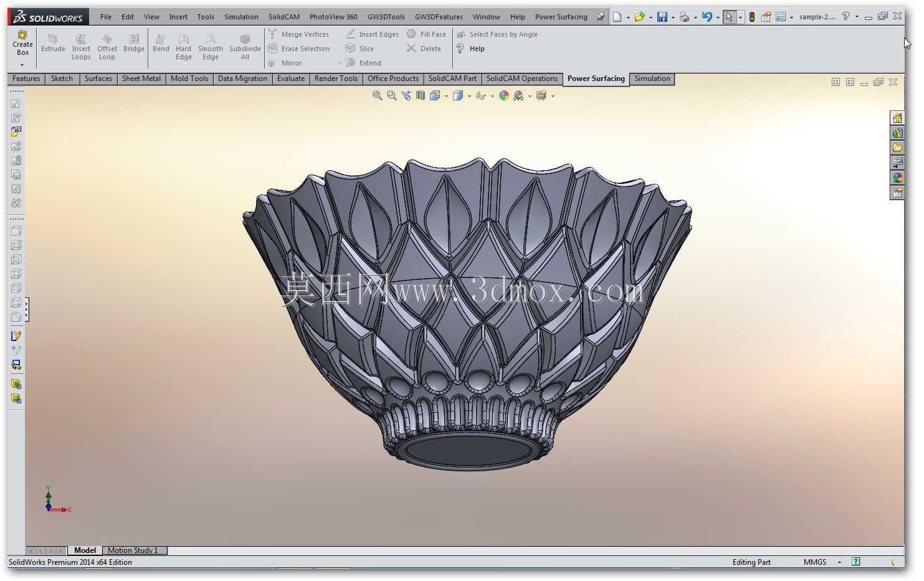Screen dimensions: 924x581
Task: Click the Rebuild traffic light icon
Action: tap(752, 17)
